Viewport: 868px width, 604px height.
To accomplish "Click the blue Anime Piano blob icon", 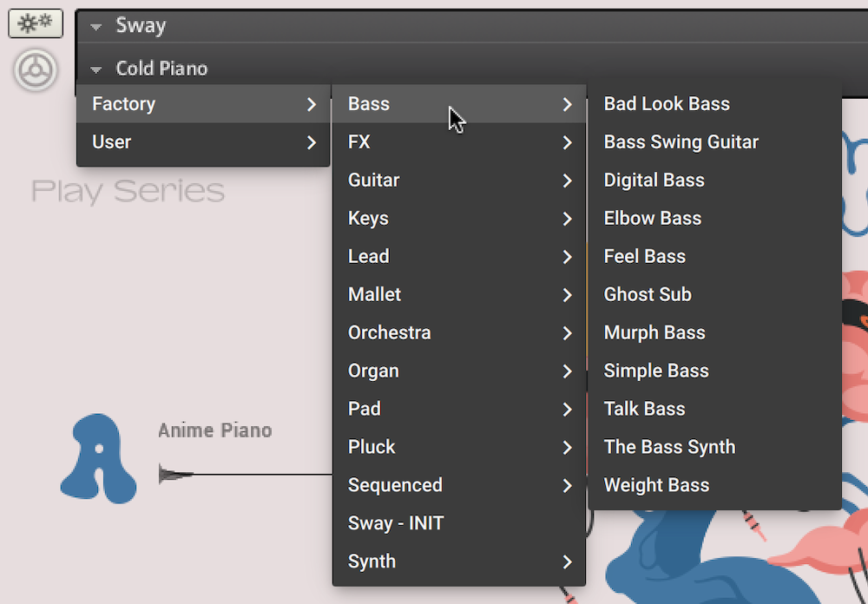I will [x=97, y=458].
